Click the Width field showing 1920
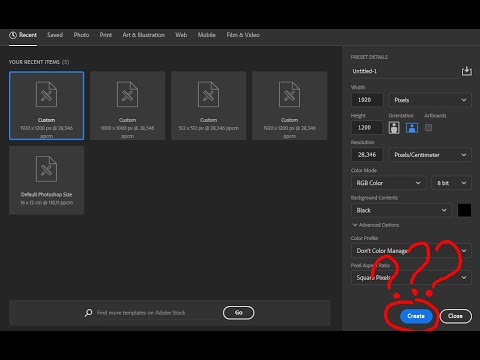Image resolution: width=480 pixels, height=360 pixels. [367, 100]
